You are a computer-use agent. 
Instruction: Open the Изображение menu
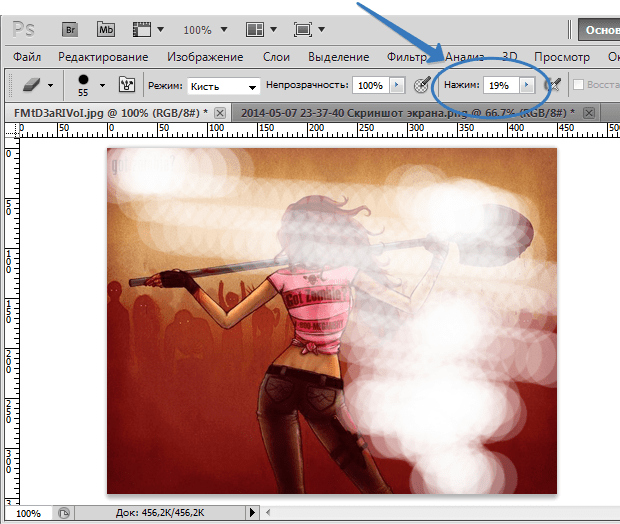(205, 57)
